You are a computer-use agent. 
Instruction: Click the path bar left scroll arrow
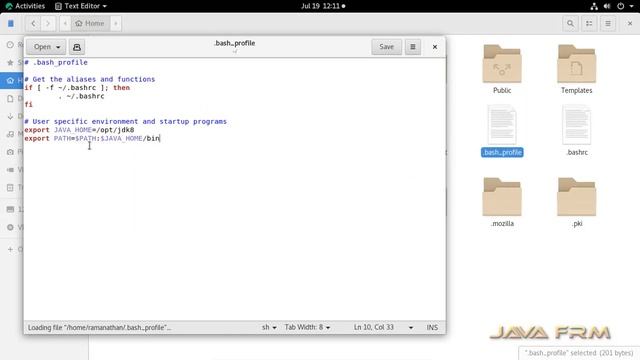(x=65, y=23)
